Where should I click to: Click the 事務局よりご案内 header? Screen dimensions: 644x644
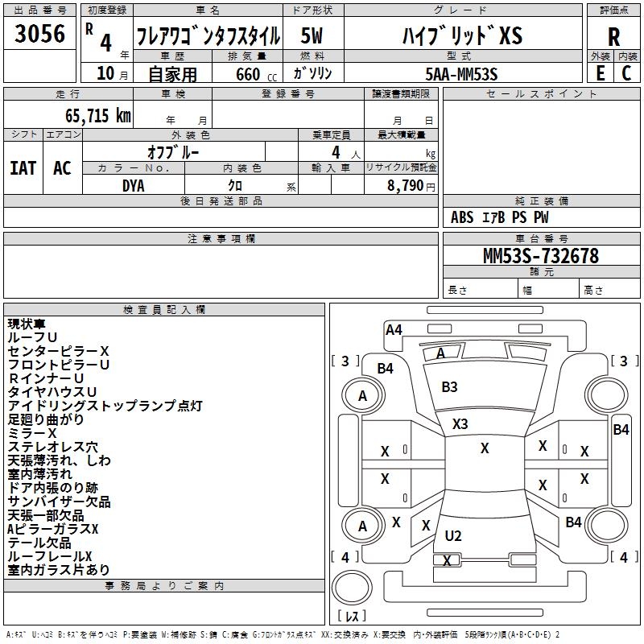(x=164, y=586)
